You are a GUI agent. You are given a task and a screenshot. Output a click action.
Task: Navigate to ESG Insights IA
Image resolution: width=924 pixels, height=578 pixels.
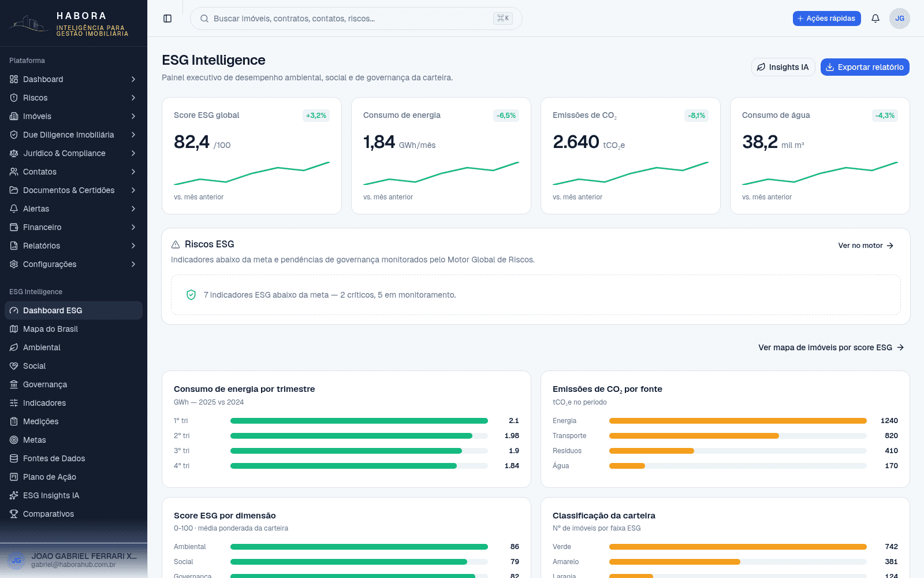73,495
